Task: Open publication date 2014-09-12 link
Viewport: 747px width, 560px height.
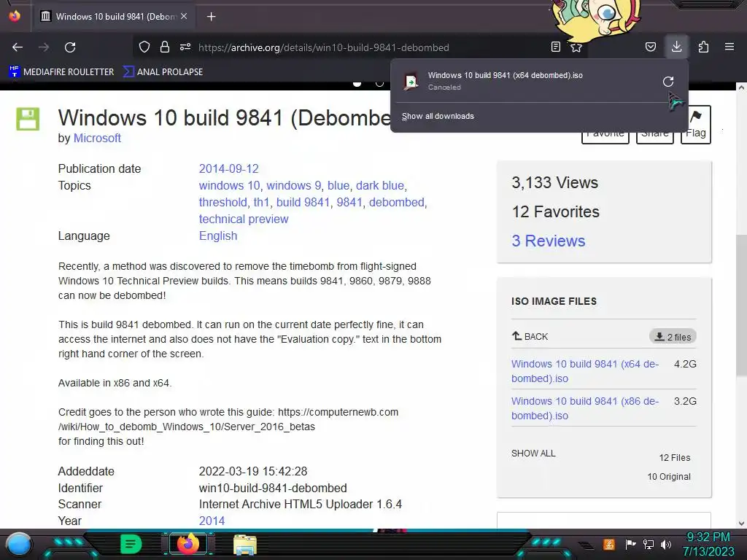Action: click(x=228, y=168)
